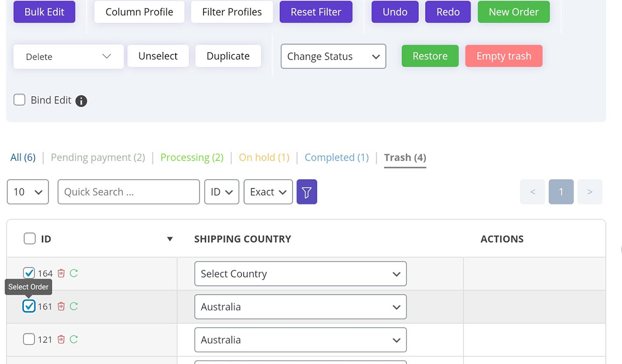Open shipping country dropdown for order 121
Screen dimensions: 622x364
pyautogui.click(x=301, y=340)
